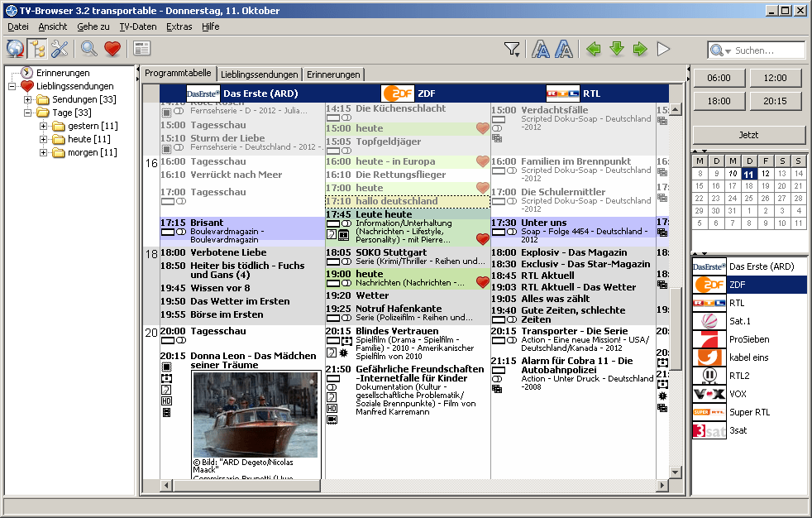Select Das Erste (ARD) in channel list

(x=749, y=266)
